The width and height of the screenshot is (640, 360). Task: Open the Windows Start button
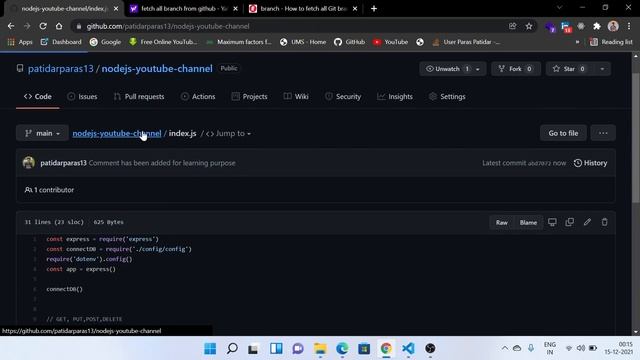(x=210, y=349)
